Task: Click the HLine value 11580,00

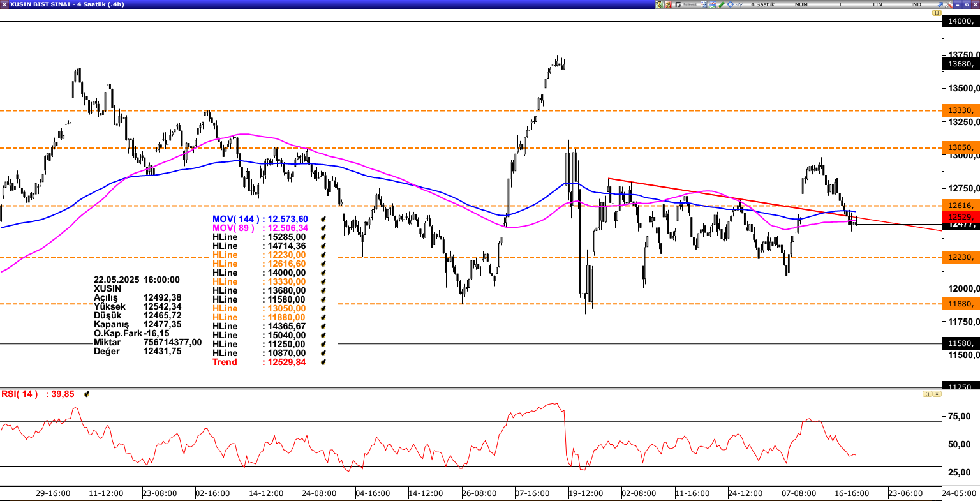Action: 286,299
